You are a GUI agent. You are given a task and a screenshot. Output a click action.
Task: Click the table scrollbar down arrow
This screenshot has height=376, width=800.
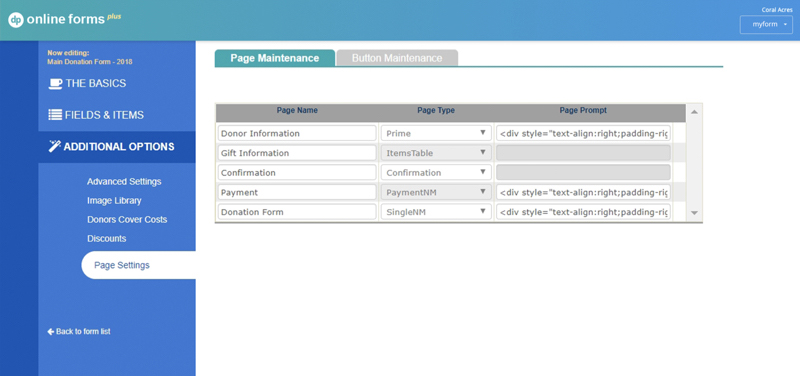[694, 213]
